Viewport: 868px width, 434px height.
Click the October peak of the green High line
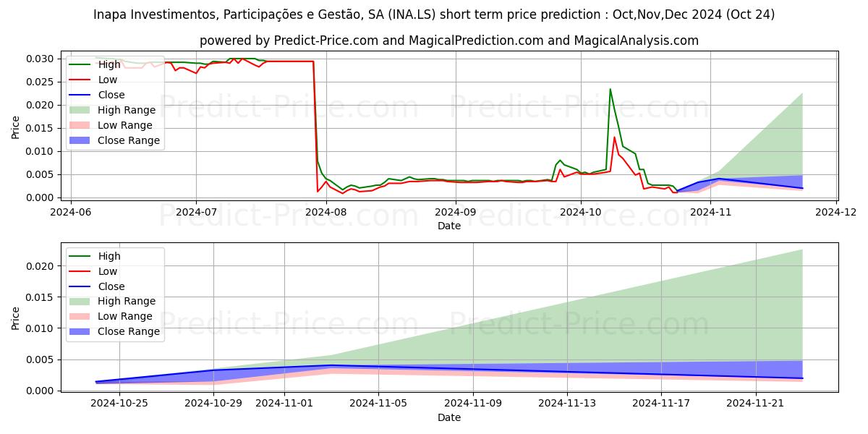click(610, 90)
